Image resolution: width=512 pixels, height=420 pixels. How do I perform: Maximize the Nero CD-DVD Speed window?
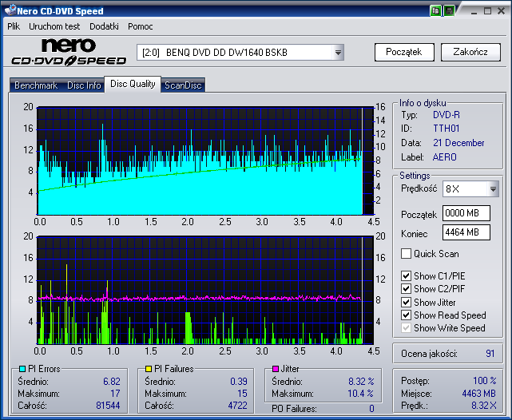tap(487, 11)
